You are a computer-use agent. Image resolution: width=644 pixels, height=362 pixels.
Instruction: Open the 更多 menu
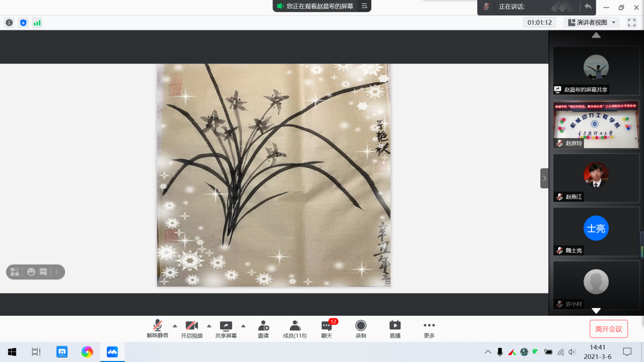429,328
